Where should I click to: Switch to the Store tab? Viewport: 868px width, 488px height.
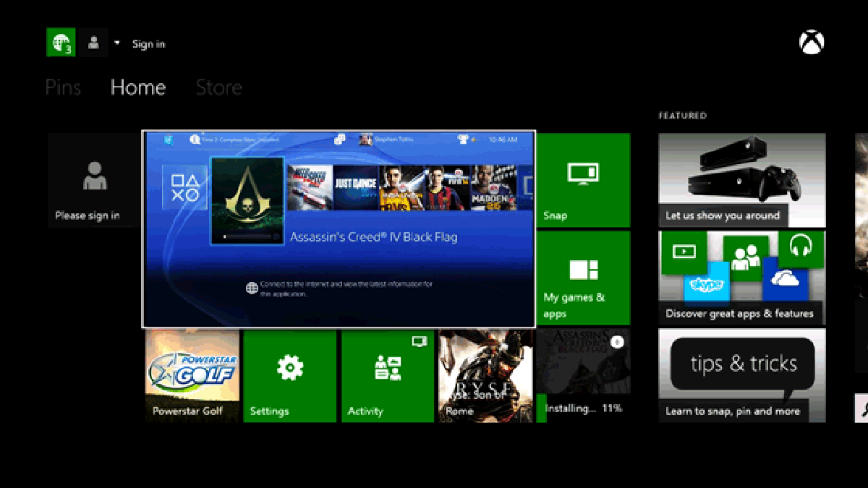[218, 87]
